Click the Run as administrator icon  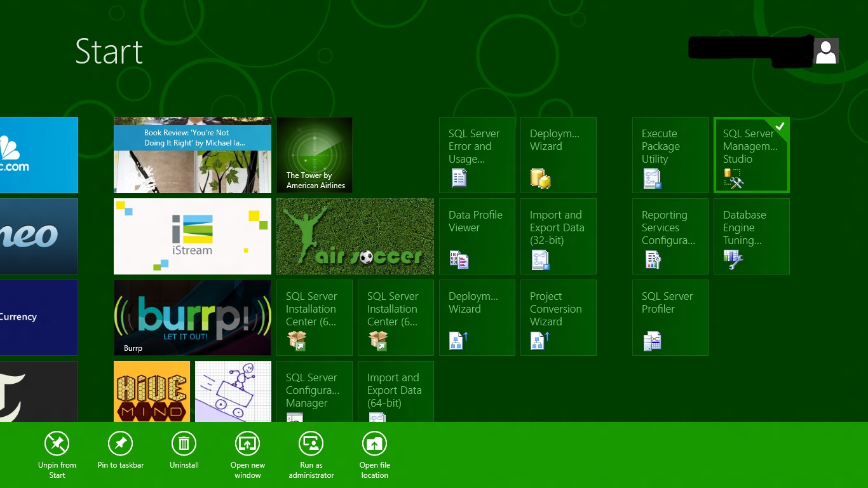point(311,444)
